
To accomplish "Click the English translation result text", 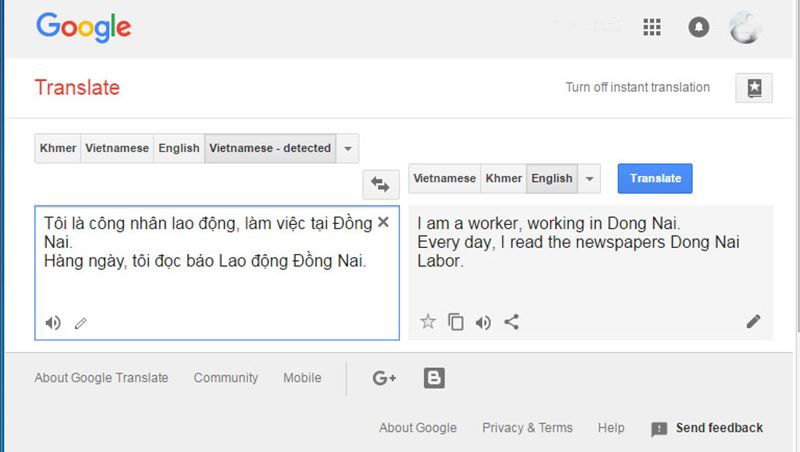I will 578,242.
